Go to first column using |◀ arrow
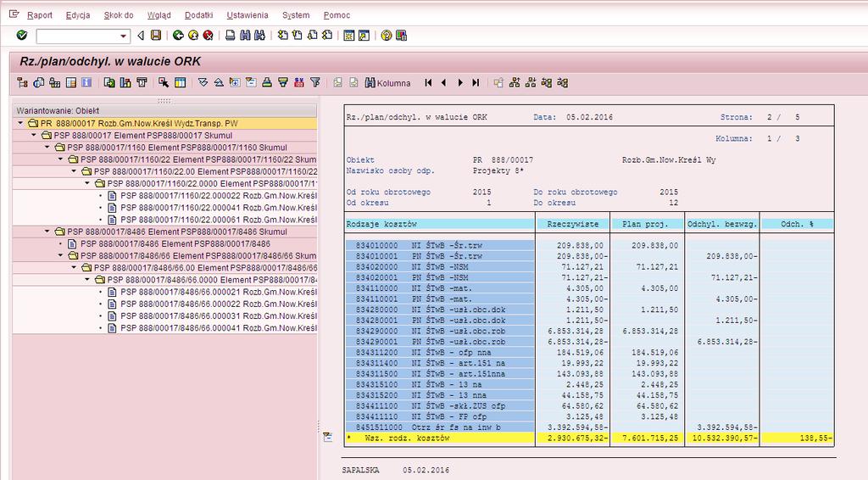This screenshot has width=868, height=480. [428, 82]
